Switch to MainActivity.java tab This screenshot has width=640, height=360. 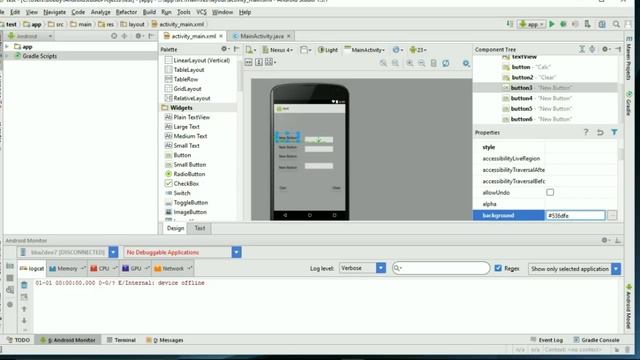(261, 36)
